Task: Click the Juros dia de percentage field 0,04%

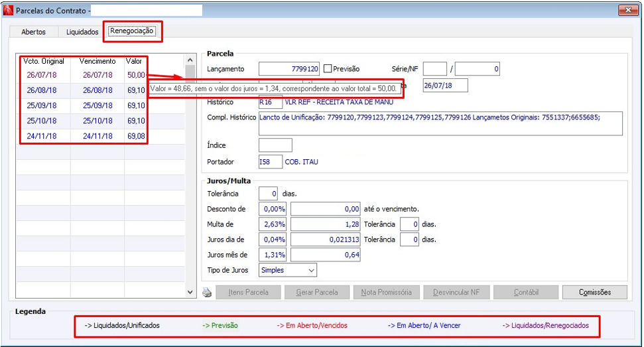Action: pyautogui.click(x=273, y=240)
